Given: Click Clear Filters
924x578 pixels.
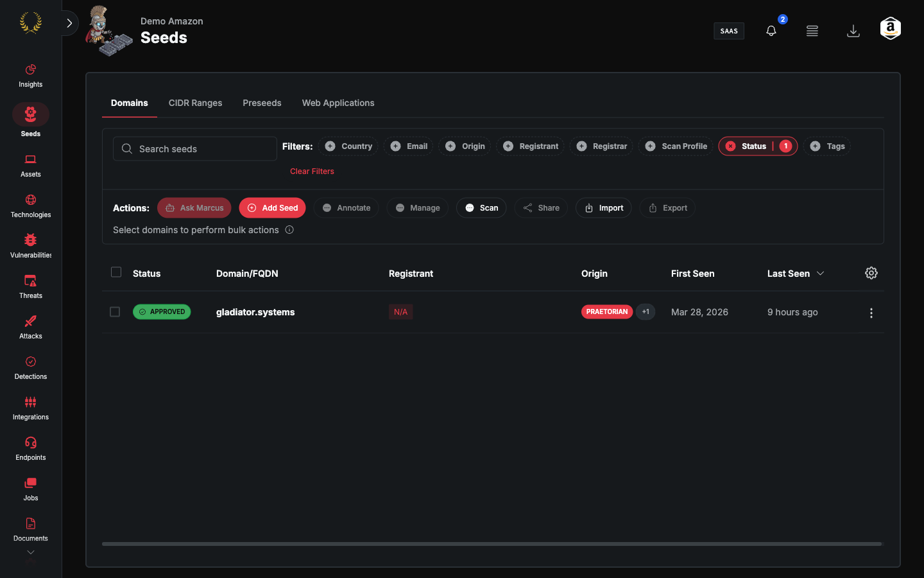Looking at the screenshot, I should [x=312, y=171].
